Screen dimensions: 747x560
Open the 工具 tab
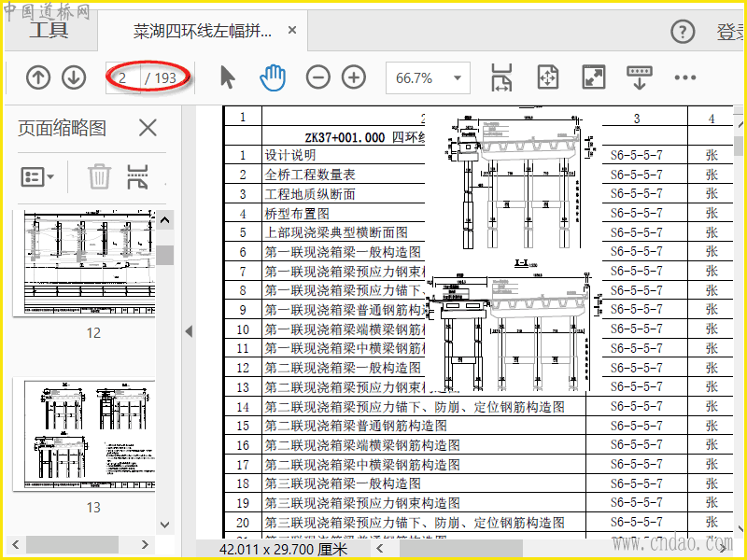(49, 30)
